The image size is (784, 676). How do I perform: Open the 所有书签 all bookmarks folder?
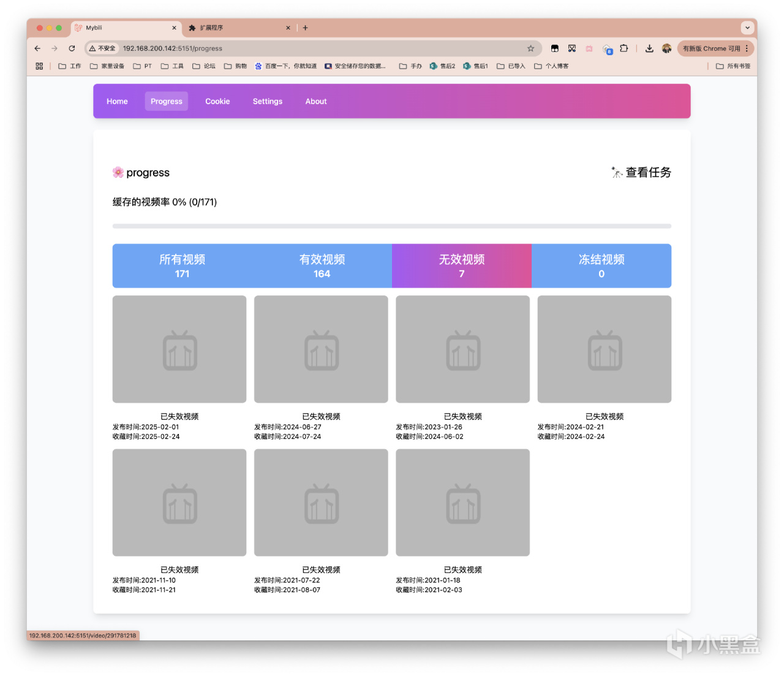[733, 66]
